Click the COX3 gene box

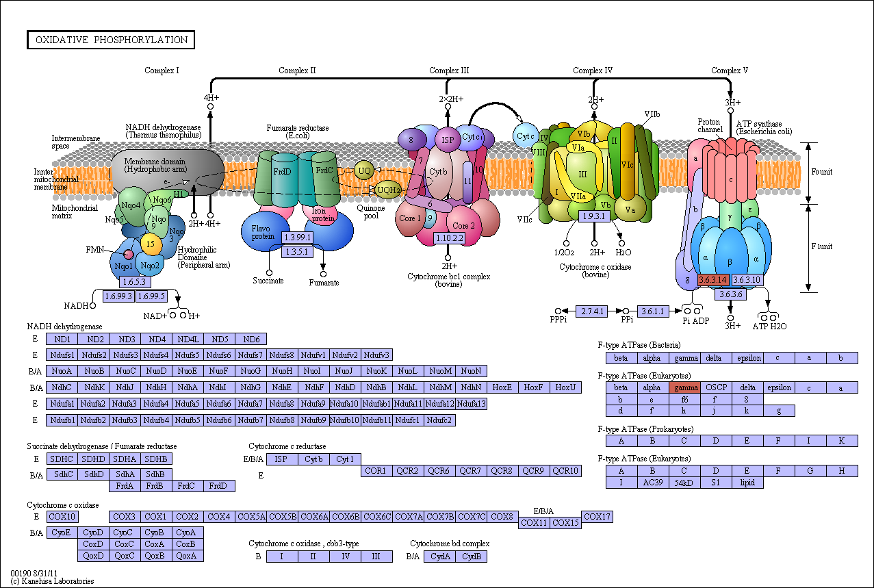point(125,516)
